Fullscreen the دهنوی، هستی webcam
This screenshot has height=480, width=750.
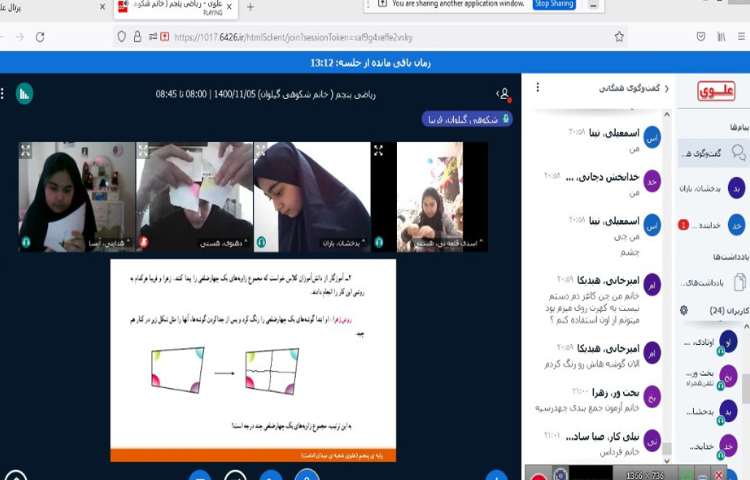(x=143, y=151)
